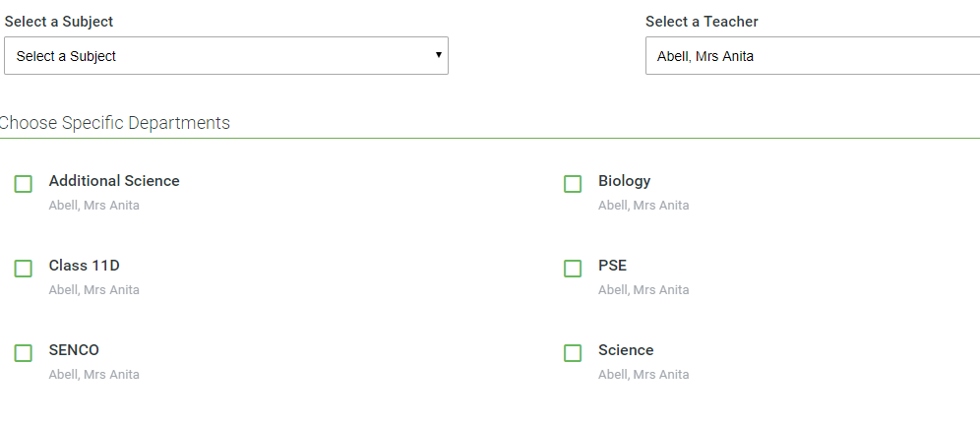This screenshot has height=424, width=980.
Task: Click the SENCO label text
Action: pyautogui.click(x=74, y=350)
